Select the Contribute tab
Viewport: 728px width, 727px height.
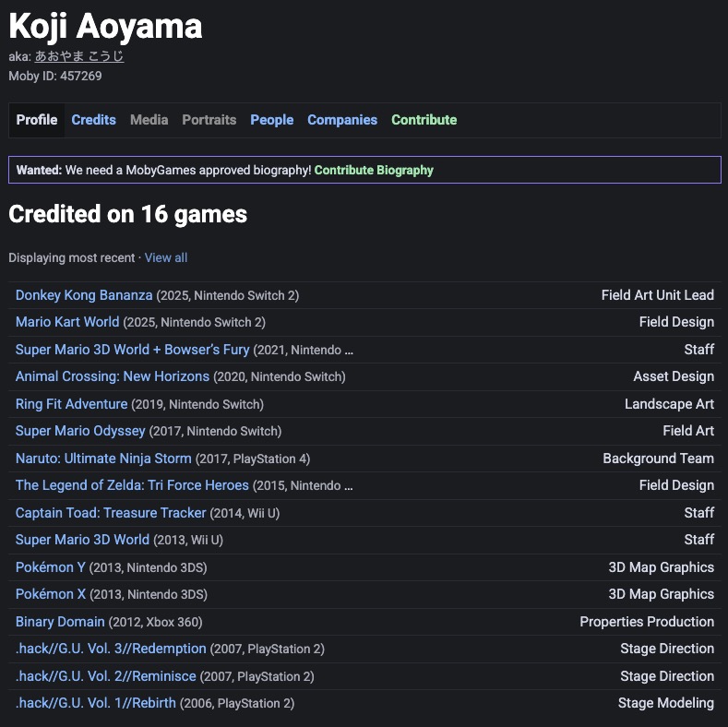[x=424, y=120]
